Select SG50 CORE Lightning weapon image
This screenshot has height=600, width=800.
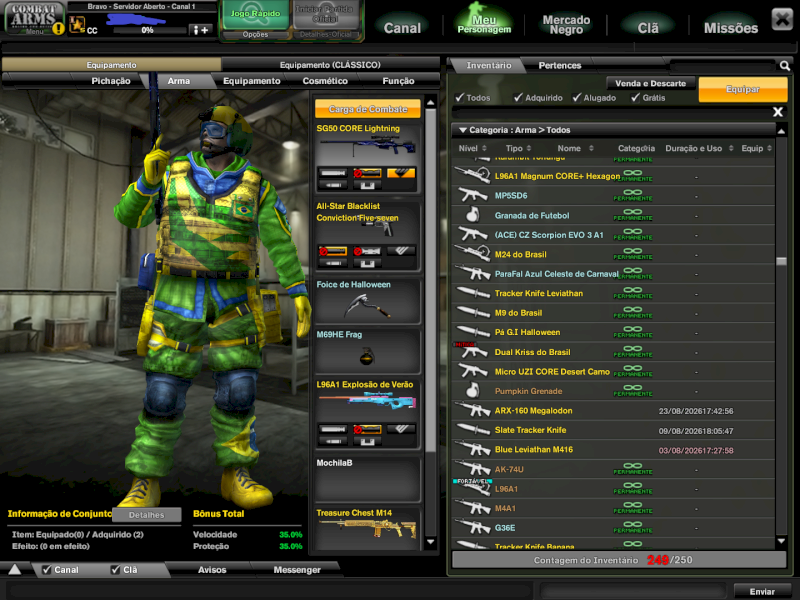pyautogui.click(x=367, y=148)
